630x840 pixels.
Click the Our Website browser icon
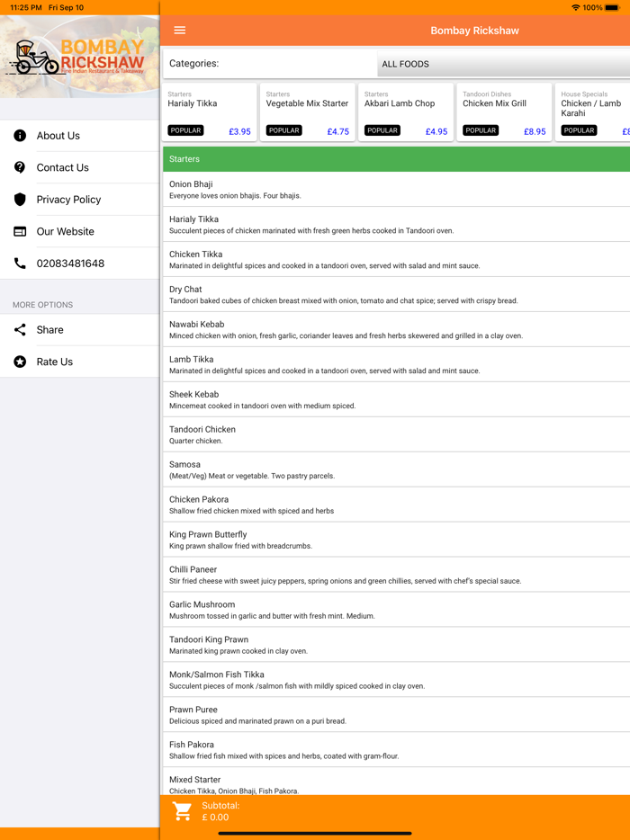tap(20, 231)
